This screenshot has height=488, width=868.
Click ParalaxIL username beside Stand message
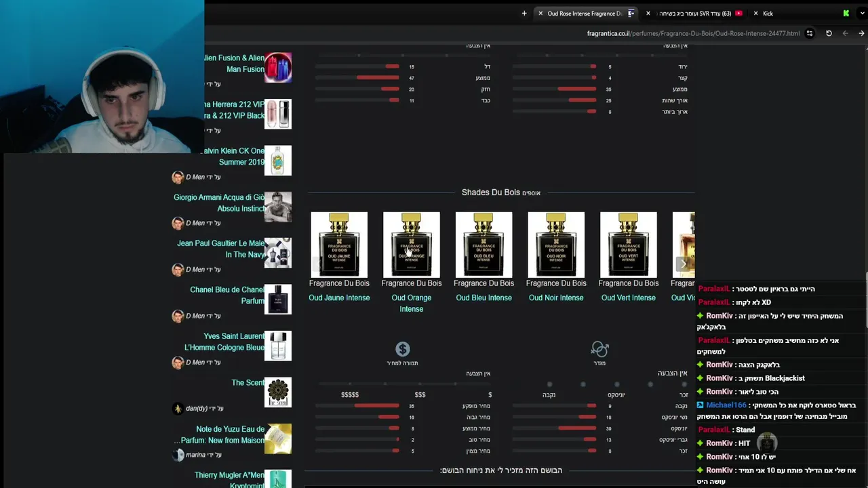713,430
